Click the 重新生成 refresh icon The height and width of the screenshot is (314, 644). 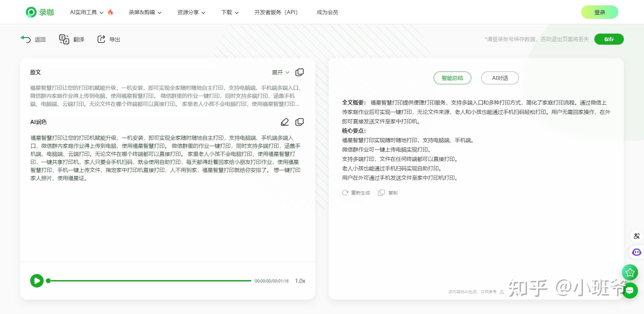coord(345,193)
